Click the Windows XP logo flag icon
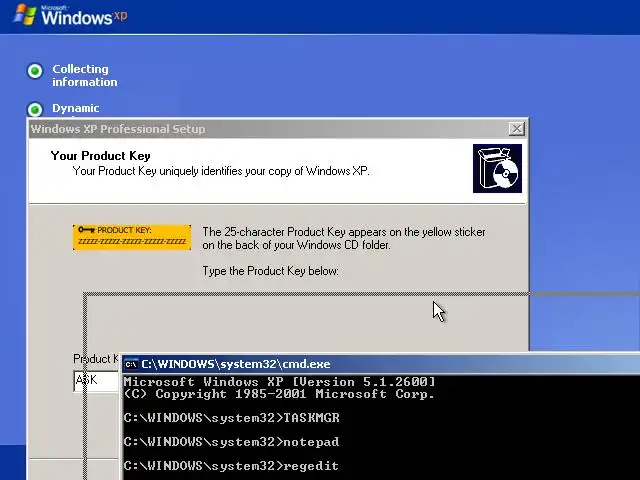640x480 pixels. pyautogui.click(x=25, y=16)
